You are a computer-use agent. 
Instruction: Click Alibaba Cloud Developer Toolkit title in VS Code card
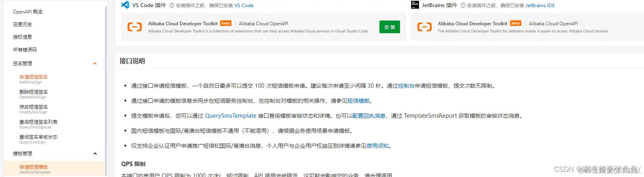point(183,24)
